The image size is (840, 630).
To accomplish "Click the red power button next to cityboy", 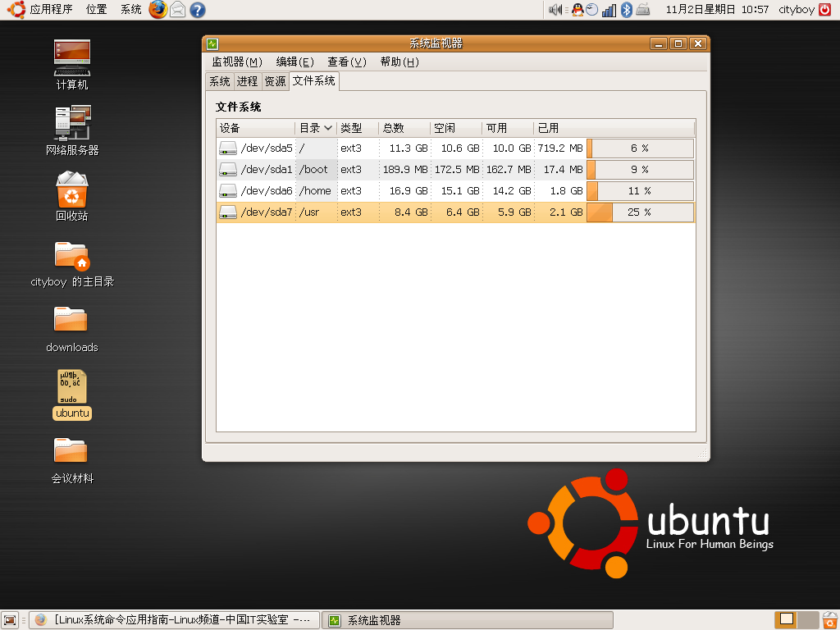I will tap(825, 10).
